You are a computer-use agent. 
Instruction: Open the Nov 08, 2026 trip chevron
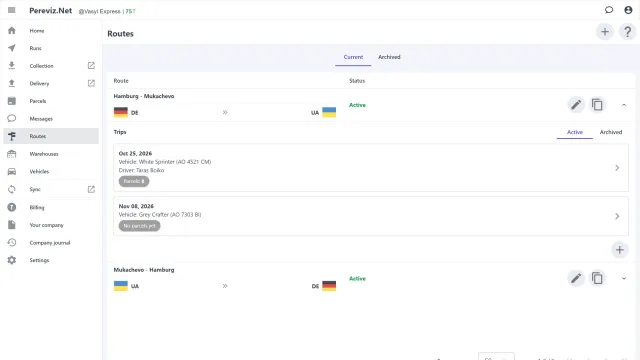[x=617, y=216]
